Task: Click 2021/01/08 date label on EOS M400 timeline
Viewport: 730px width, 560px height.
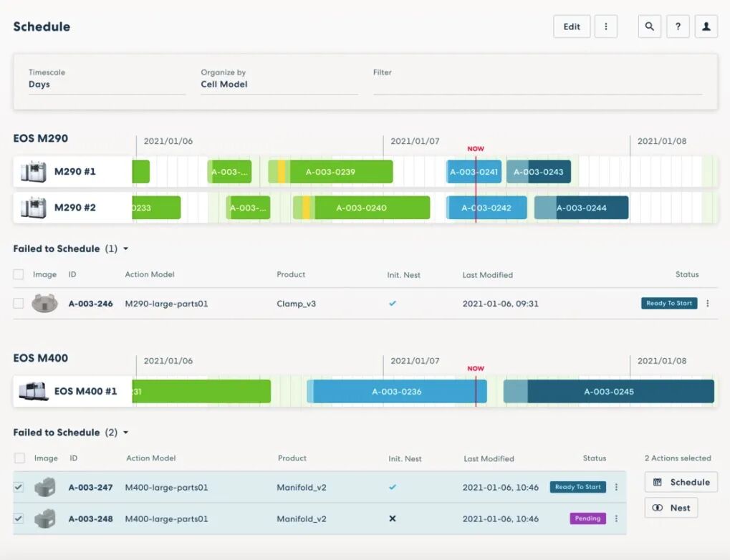Action: coord(661,361)
